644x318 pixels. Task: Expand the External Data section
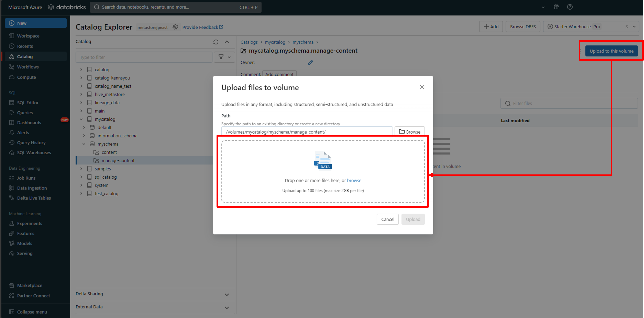226,308
